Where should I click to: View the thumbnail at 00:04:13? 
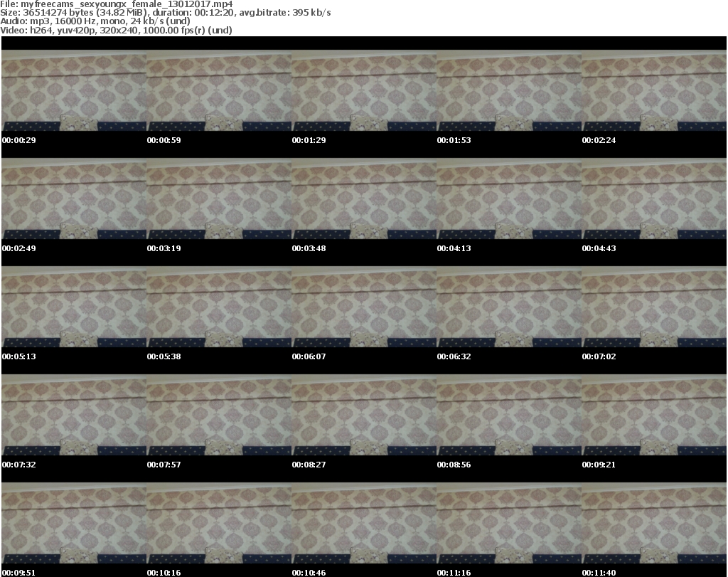(x=509, y=198)
